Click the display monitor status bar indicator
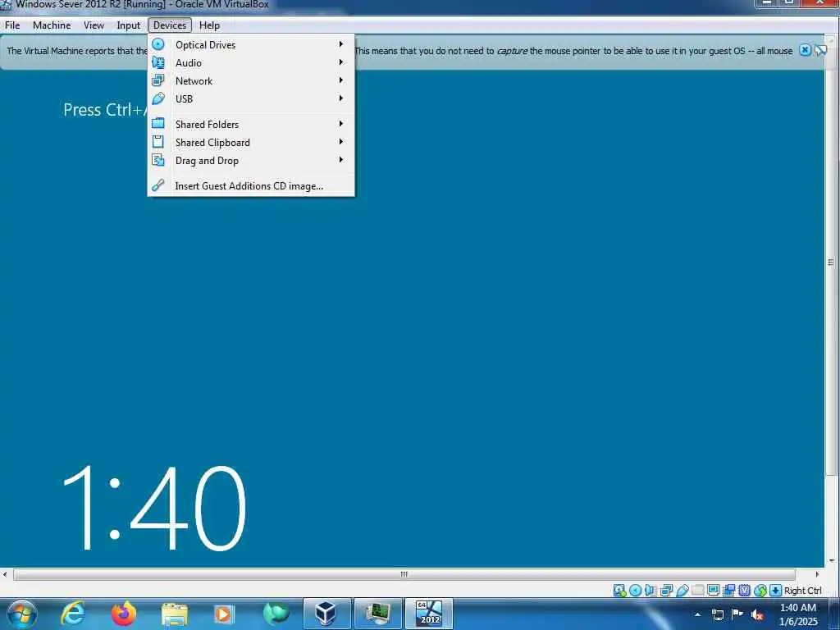 713,591
